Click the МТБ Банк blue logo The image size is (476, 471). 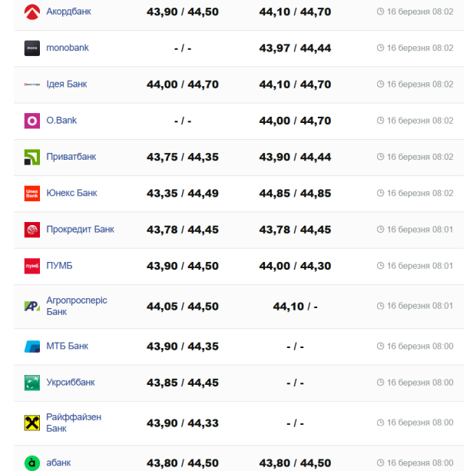pyautogui.click(x=31, y=347)
